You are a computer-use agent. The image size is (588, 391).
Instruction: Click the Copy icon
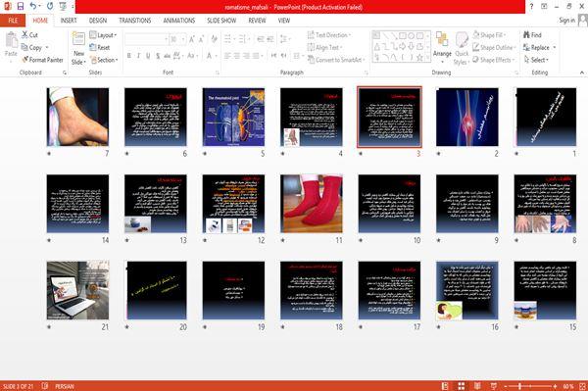tap(24, 47)
